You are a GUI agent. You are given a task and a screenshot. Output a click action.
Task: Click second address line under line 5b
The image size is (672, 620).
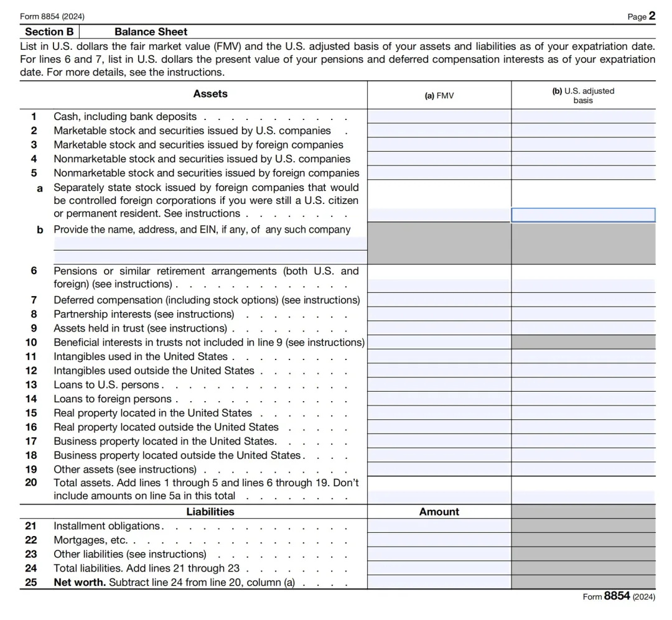coord(210,257)
